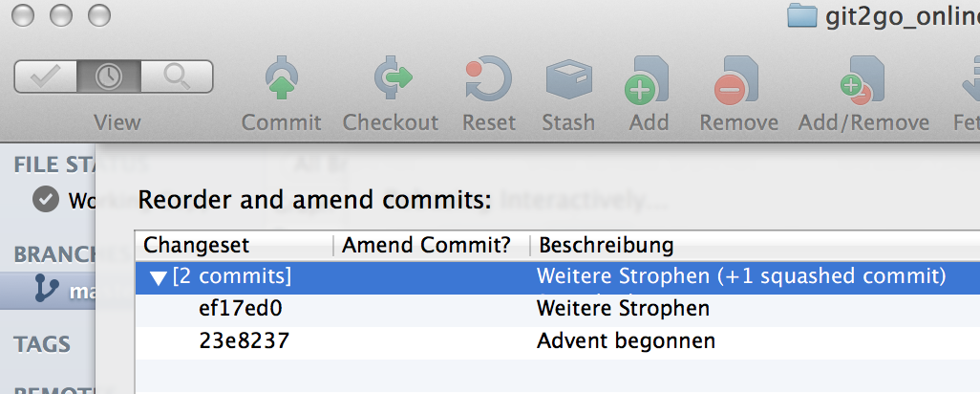Switch to Log clock view
This screenshot has width=980, height=394.
(x=109, y=77)
